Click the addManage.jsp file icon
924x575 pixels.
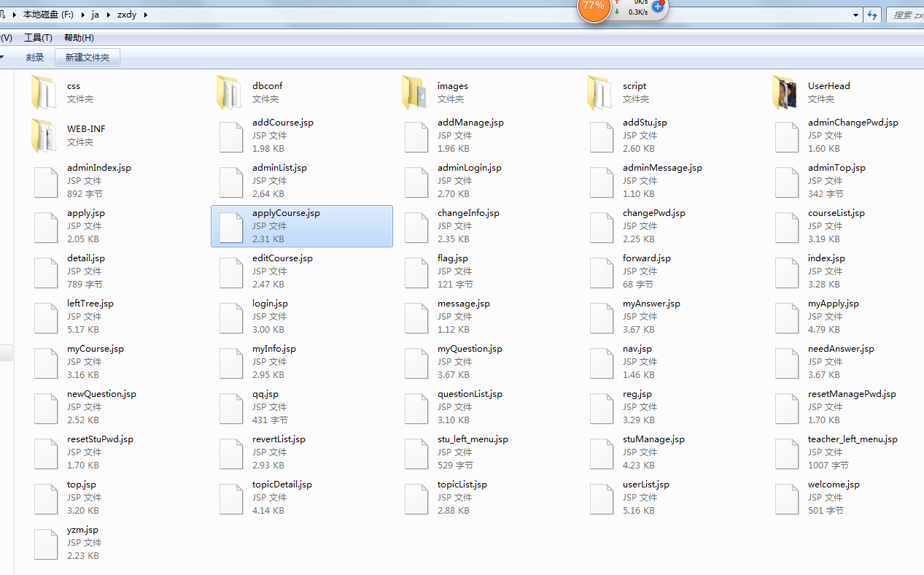tap(416, 136)
